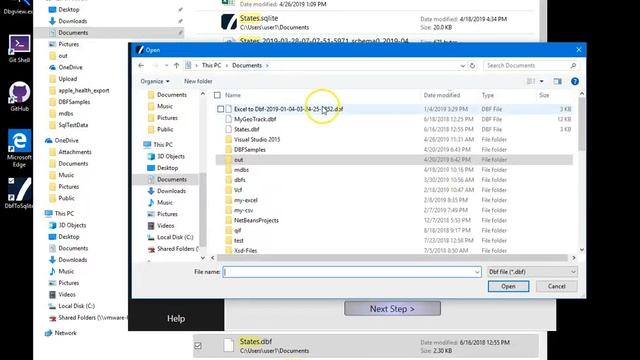This screenshot has width=640, height=360.
Task: Create a New folder
Action: point(198,81)
